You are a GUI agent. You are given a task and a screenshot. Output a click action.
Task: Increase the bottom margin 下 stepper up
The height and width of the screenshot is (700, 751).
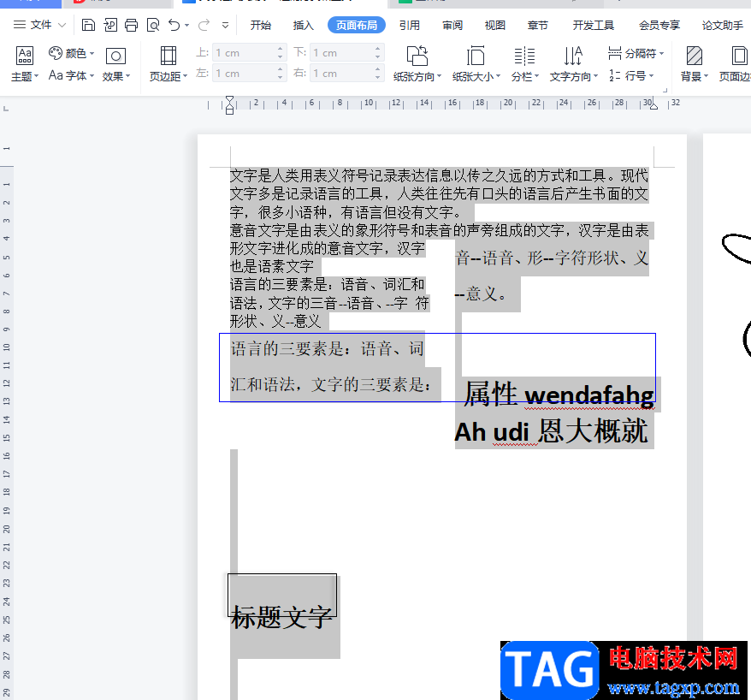click(x=378, y=49)
